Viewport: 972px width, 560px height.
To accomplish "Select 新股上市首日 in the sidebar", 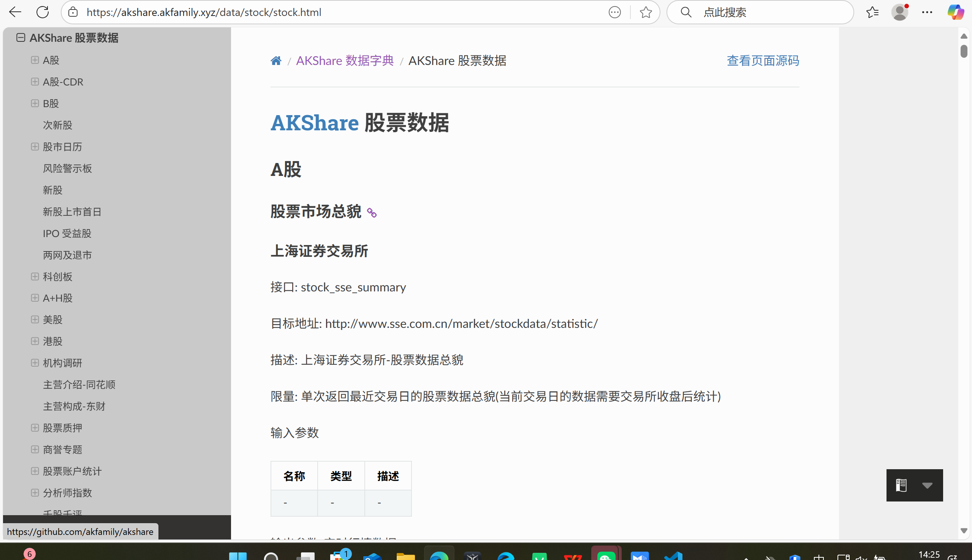I will tap(72, 212).
